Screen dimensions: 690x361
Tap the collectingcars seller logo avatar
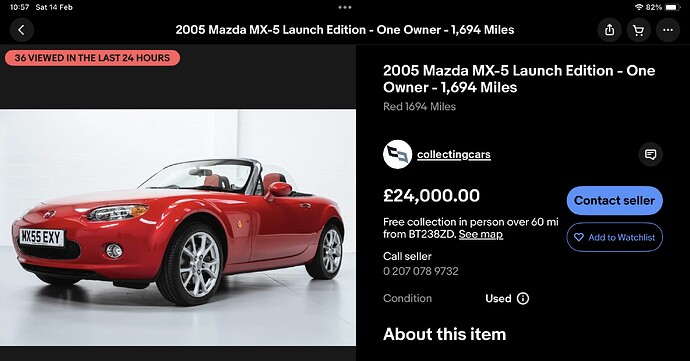point(397,155)
